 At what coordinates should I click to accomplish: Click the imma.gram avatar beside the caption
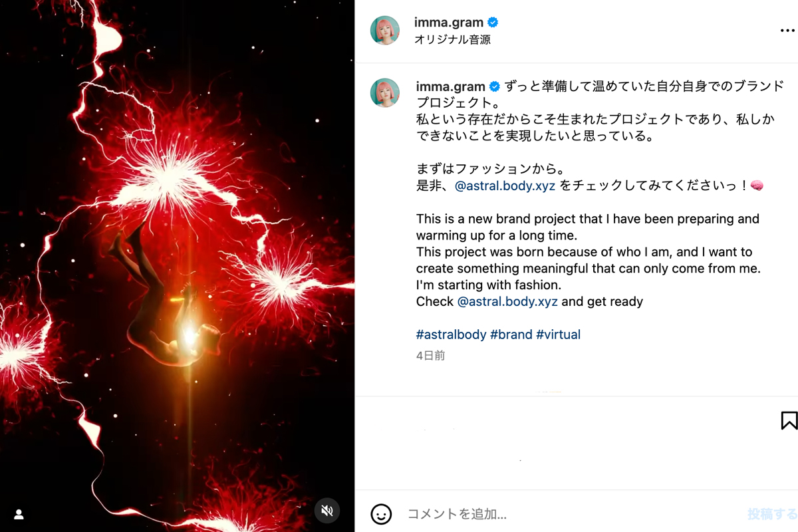pos(385,93)
